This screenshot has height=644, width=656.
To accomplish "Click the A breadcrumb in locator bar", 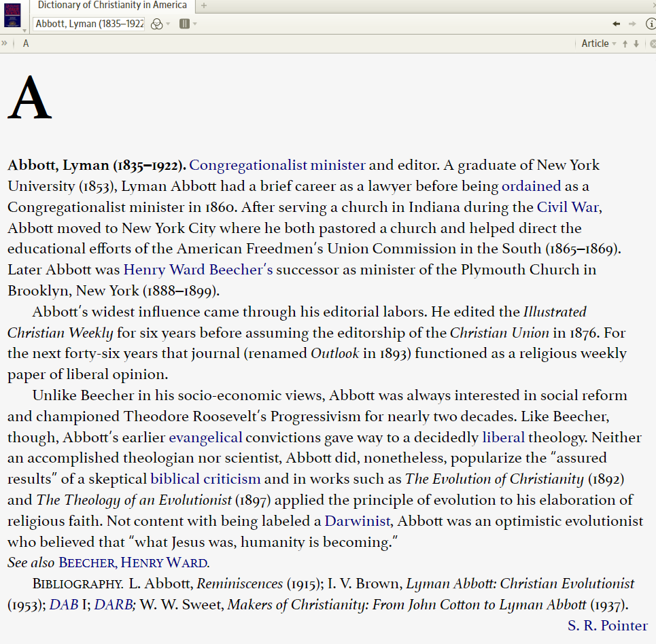I will (x=26, y=43).
